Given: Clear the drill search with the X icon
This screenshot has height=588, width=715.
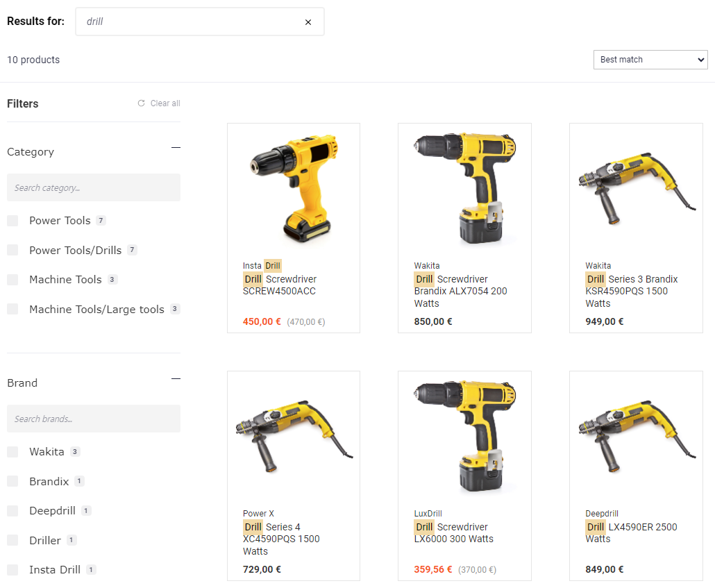Looking at the screenshot, I should pos(308,22).
